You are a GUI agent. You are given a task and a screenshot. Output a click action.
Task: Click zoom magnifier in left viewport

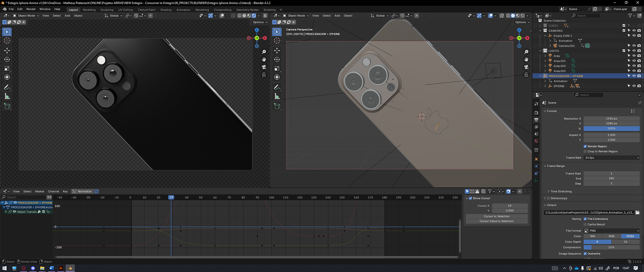pos(264,52)
